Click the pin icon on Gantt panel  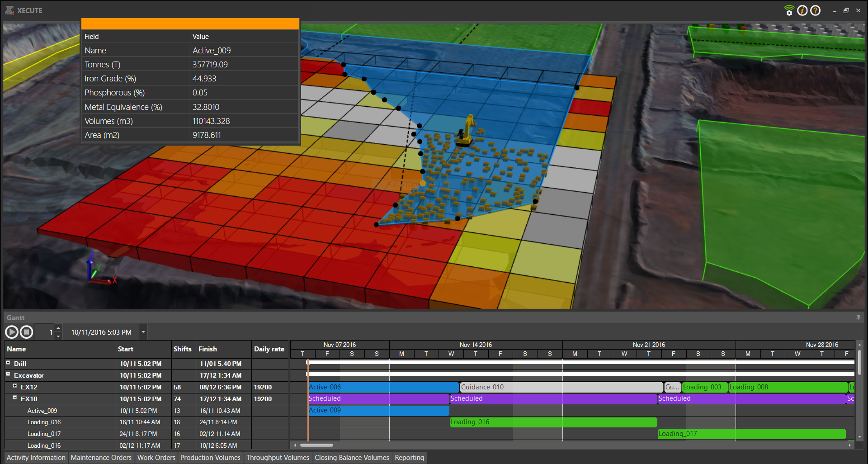pyautogui.click(x=858, y=318)
